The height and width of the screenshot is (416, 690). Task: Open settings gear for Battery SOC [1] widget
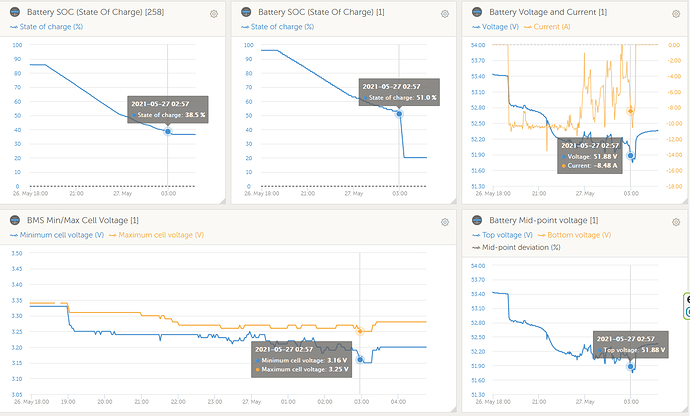443,14
